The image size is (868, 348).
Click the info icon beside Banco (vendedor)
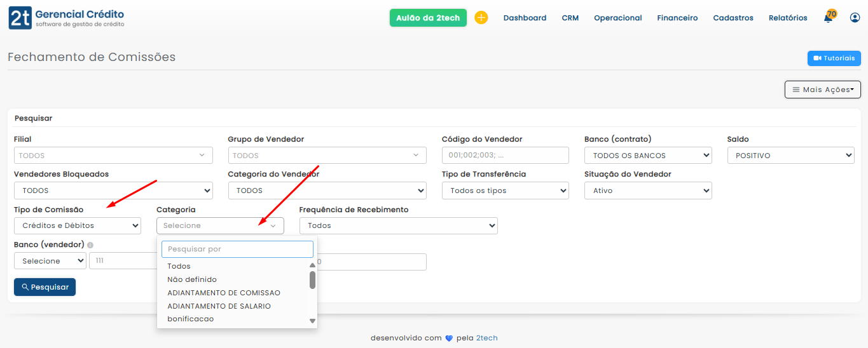pos(90,245)
